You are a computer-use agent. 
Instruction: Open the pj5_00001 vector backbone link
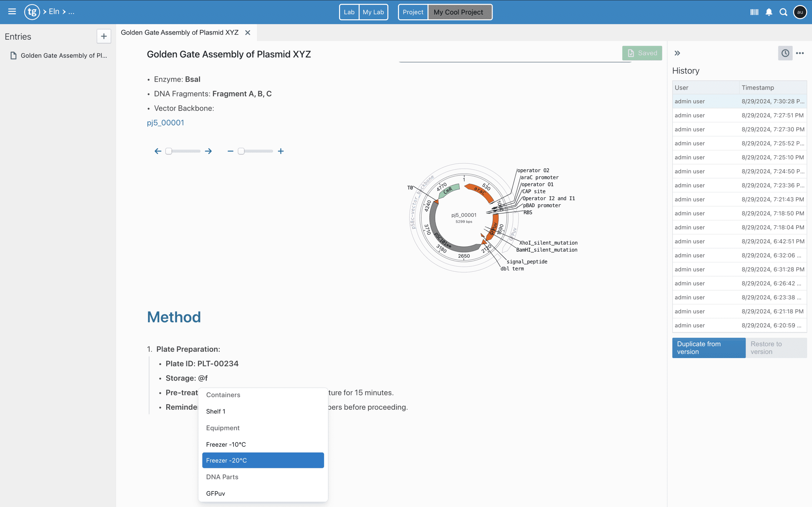point(166,123)
